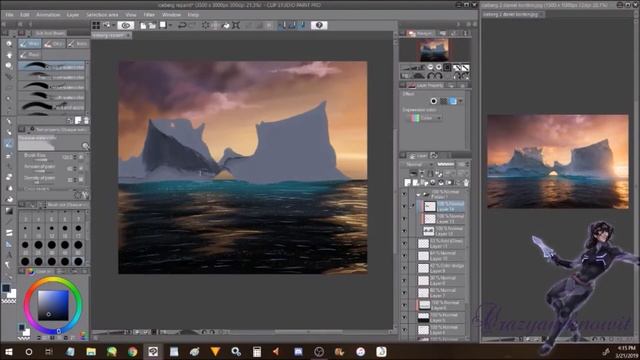This screenshot has width=640, height=360.
Task: Open the arrow beside the layer color effect
Action: (x=461, y=101)
